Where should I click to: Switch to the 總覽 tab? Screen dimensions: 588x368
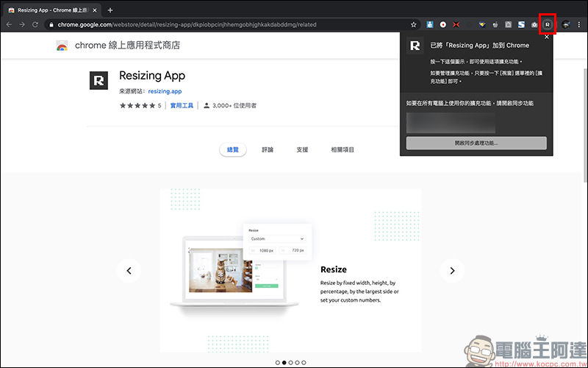pyautogui.click(x=233, y=149)
